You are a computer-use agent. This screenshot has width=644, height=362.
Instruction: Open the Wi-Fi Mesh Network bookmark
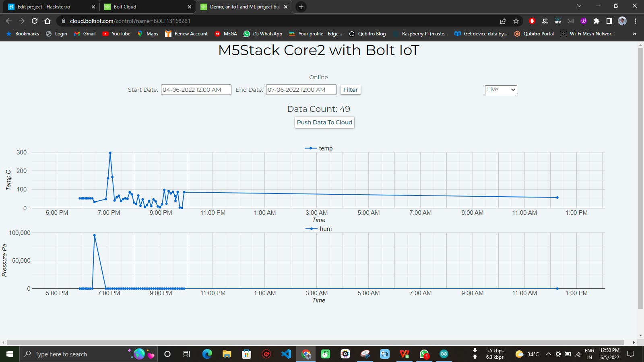pyautogui.click(x=588, y=34)
